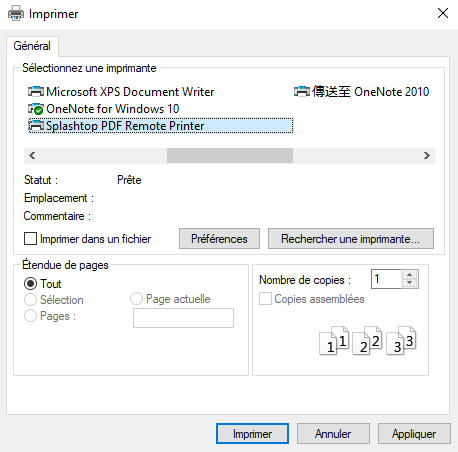Enable Imprimer dans un fichier checkbox
The height and width of the screenshot is (452, 458).
click(x=30, y=239)
